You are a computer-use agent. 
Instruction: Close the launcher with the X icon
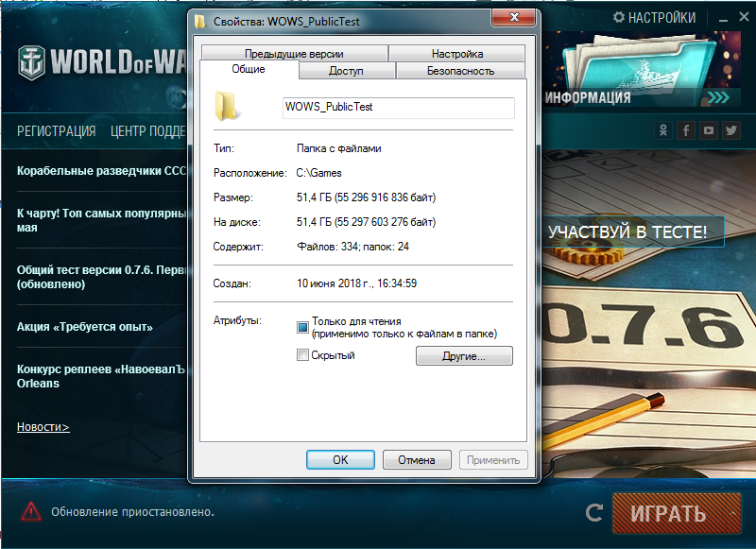pos(744,17)
